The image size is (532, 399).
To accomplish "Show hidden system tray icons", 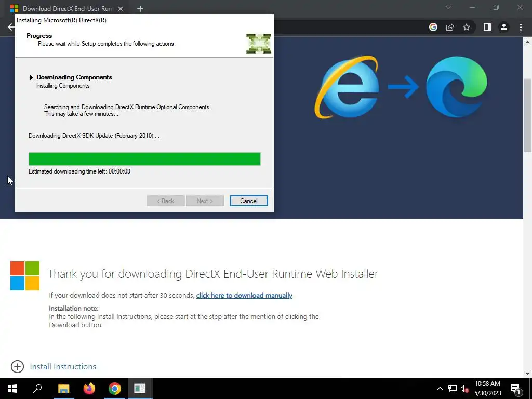I will click(x=440, y=389).
